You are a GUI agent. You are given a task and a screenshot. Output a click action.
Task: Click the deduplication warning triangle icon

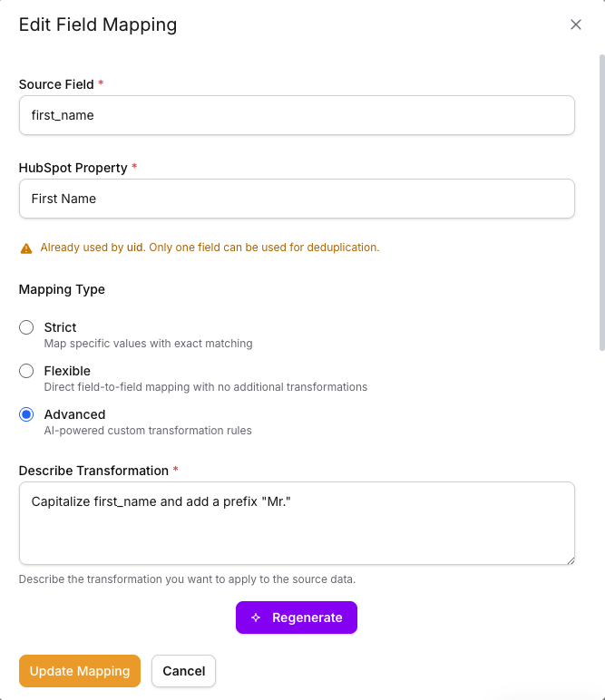[26, 248]
